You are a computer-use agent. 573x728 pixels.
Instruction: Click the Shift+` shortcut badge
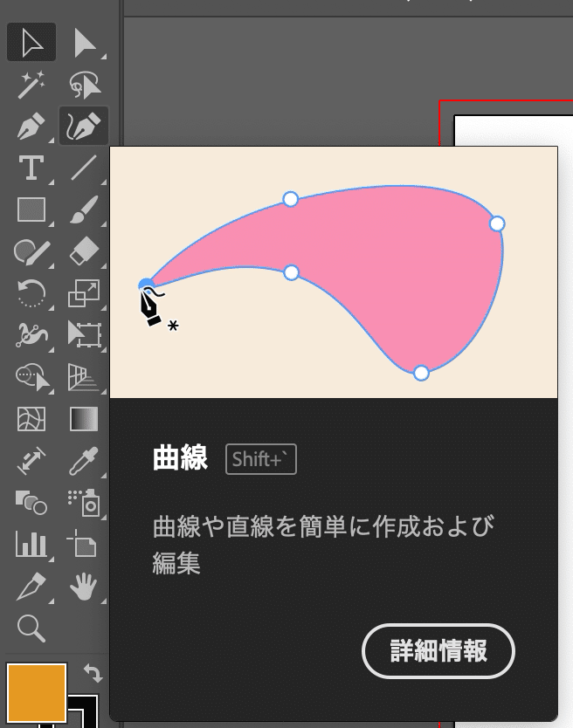[x=261, y=459]
